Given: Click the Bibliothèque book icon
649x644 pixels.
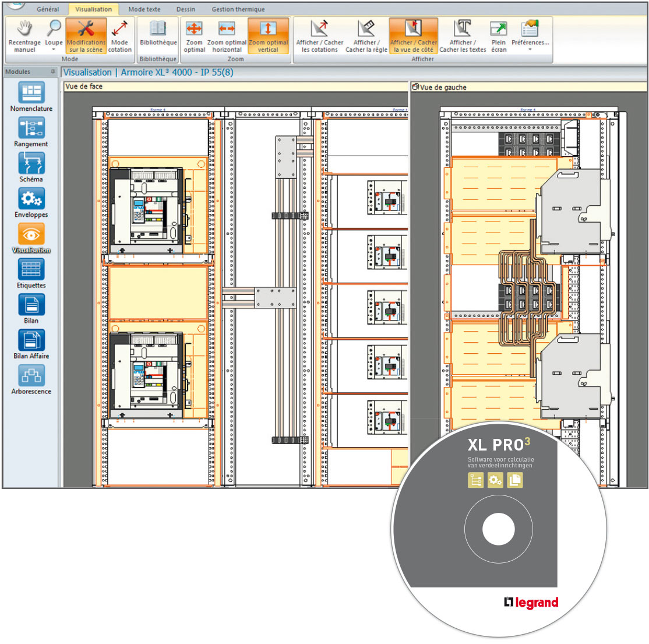Looking at the screenshot, I should (x=158, y=29).
